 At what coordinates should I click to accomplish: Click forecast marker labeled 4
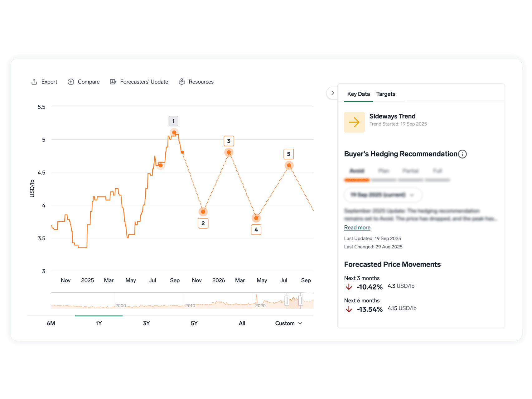pyautogui.click(x=256, y=230)
